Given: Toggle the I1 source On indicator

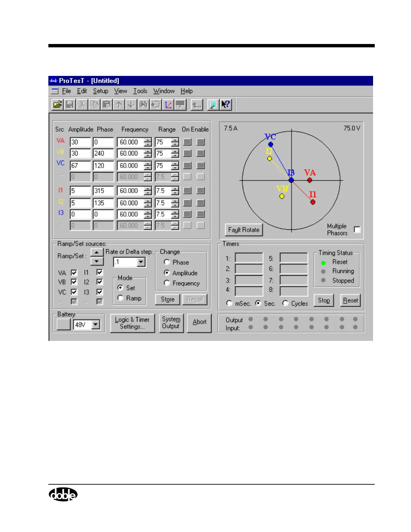Looking at the screenshot, I should pyautogui.click(x=187, y=190).
